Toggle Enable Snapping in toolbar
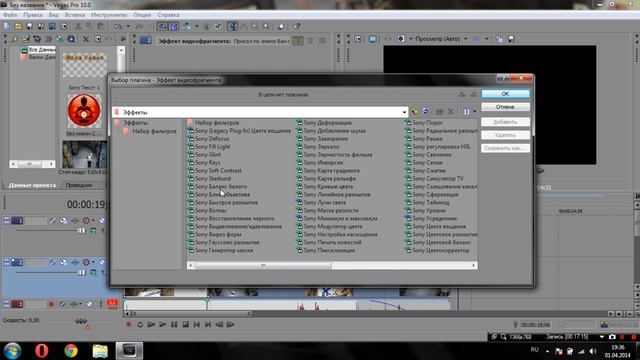 [163, 27]
